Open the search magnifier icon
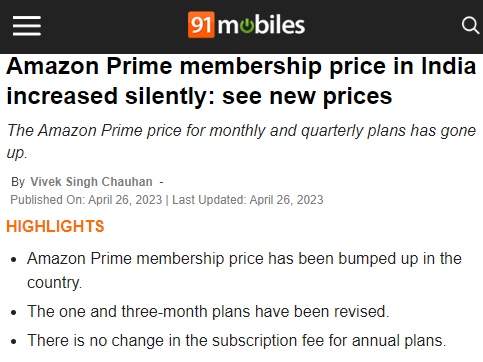Image resolution: width=483 pixels, height=362 pixels. (x=470, y=25)
